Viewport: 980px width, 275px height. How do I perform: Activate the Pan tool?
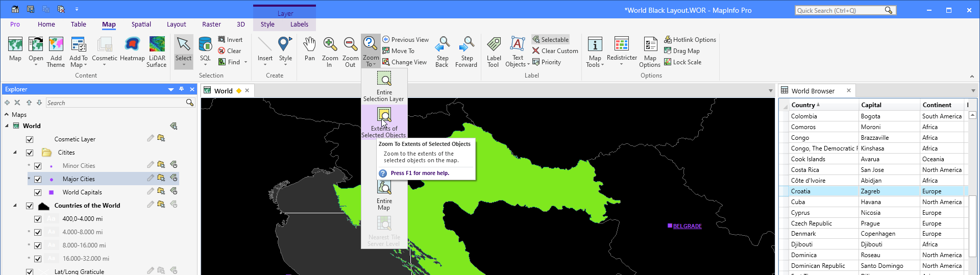click(310, 49)
